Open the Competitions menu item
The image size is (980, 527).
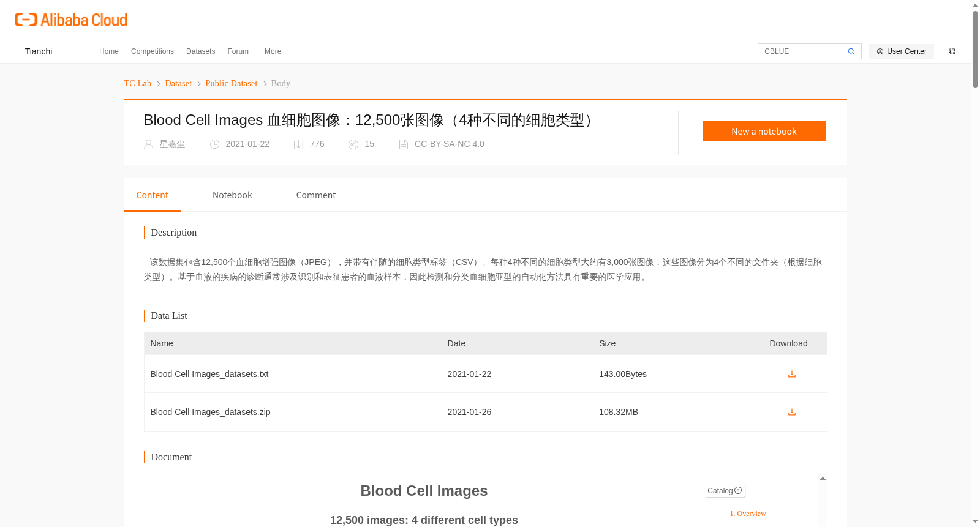(x=153, y=51)
